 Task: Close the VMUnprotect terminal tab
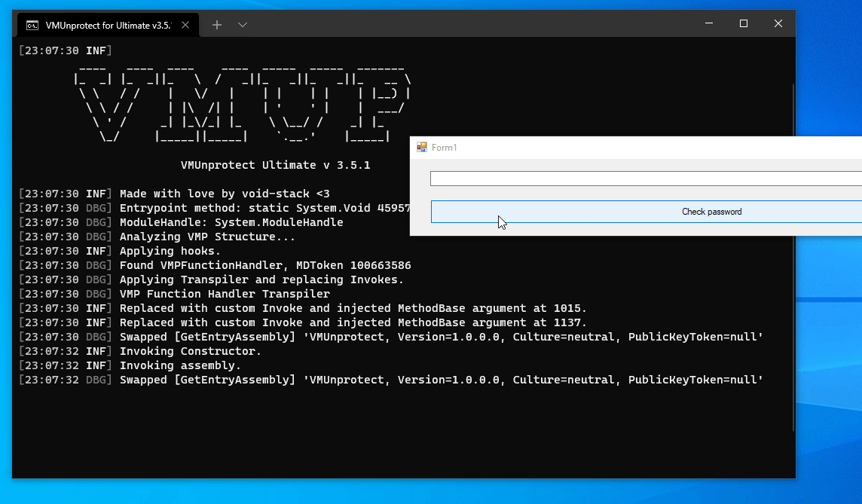tap(185, 26)
